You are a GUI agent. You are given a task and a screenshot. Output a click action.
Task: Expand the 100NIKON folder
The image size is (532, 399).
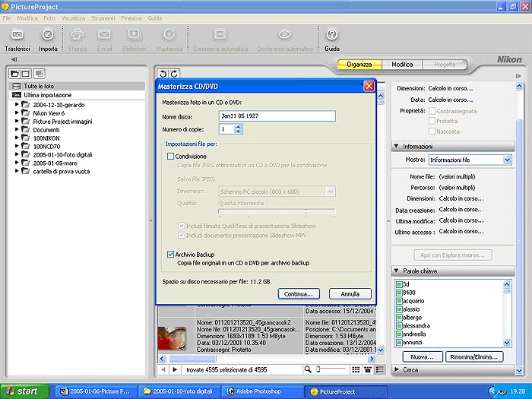17,138
